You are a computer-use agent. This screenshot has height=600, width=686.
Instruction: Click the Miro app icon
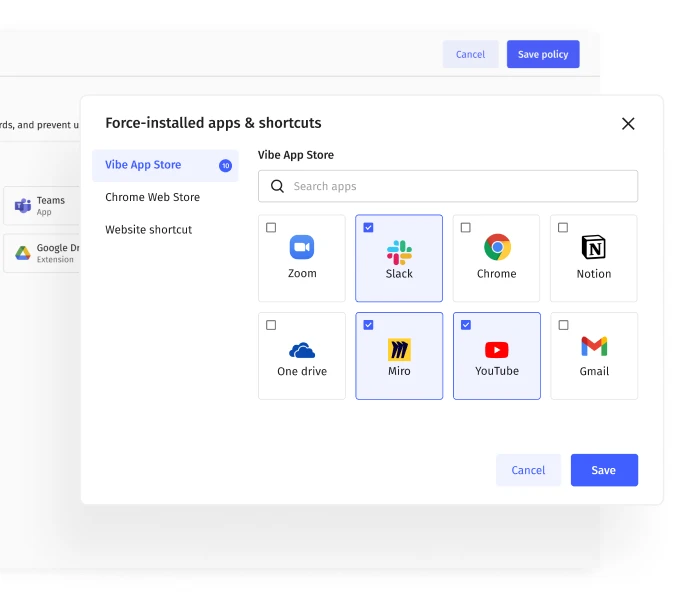point(399,350)
